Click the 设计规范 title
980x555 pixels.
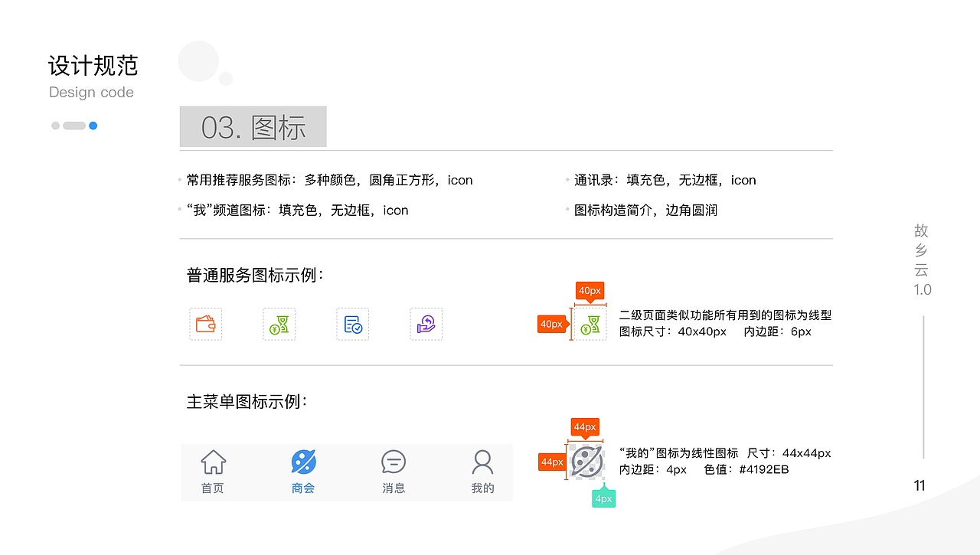point(93,66)
